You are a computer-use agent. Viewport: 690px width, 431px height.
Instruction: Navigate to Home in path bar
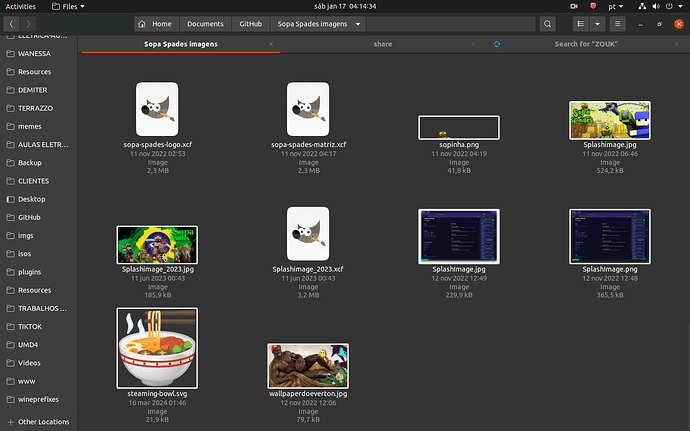(x=157, y=24)
